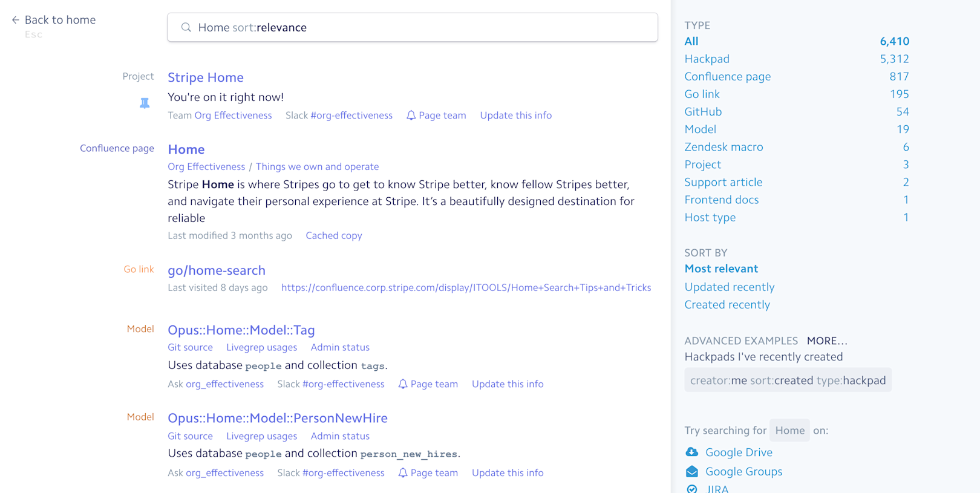Open Git source for PersonNewHire
Image resolution: width=980 pixels, height=493 pixels.
click(x=190, y=436)
